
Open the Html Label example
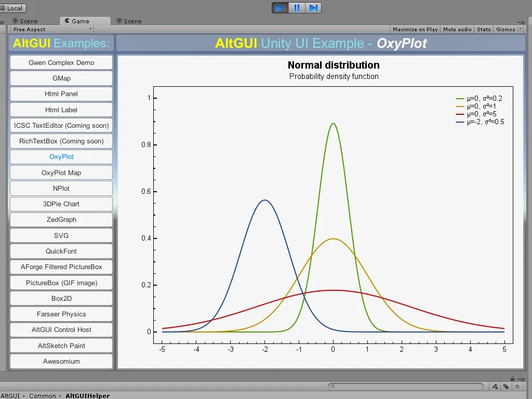(61, 110)
